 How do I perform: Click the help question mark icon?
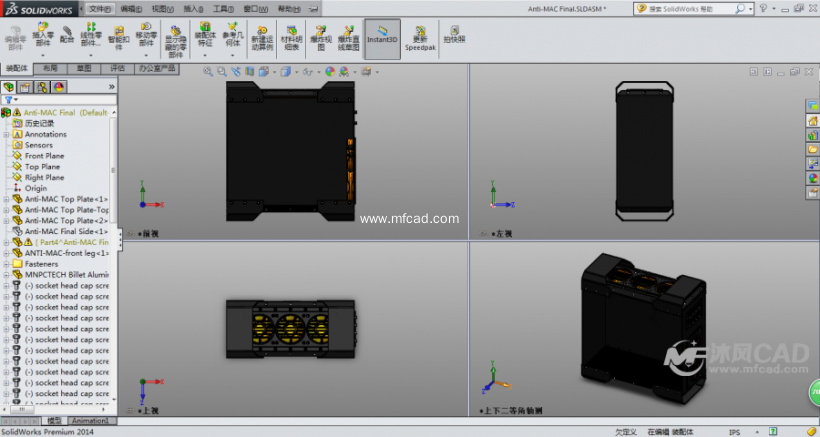tap(764, 8)
